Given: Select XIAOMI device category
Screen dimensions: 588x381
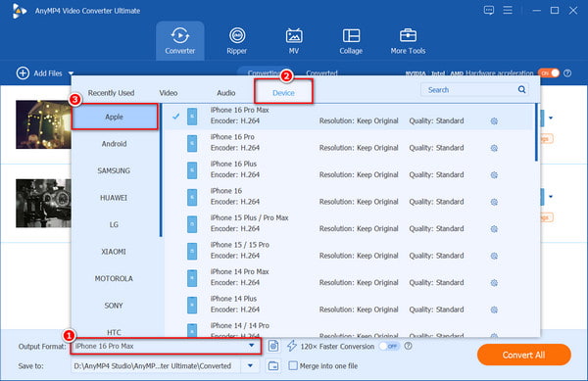Looking at the screenshot, I should tap(115, 252).
